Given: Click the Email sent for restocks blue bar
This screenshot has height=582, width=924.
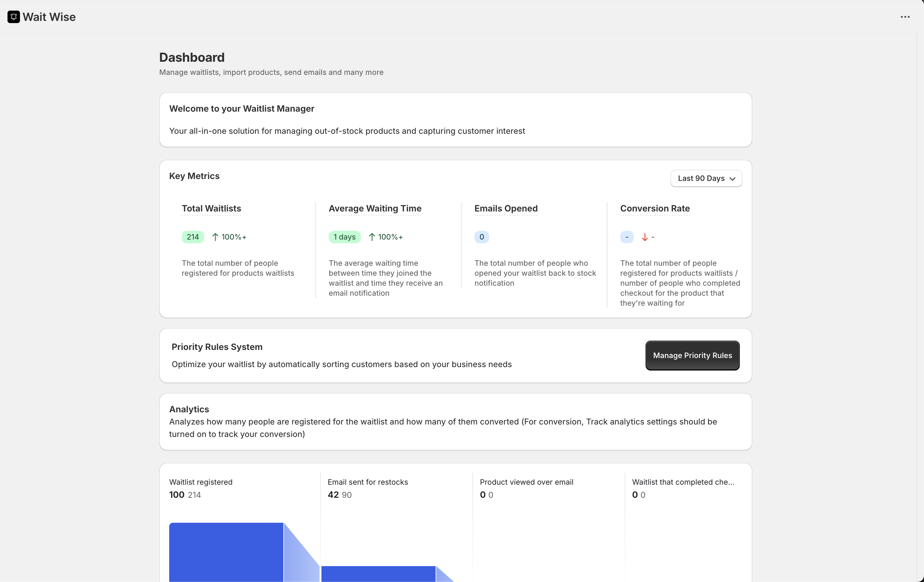Looking at the screenshot, I should (378, 574).
